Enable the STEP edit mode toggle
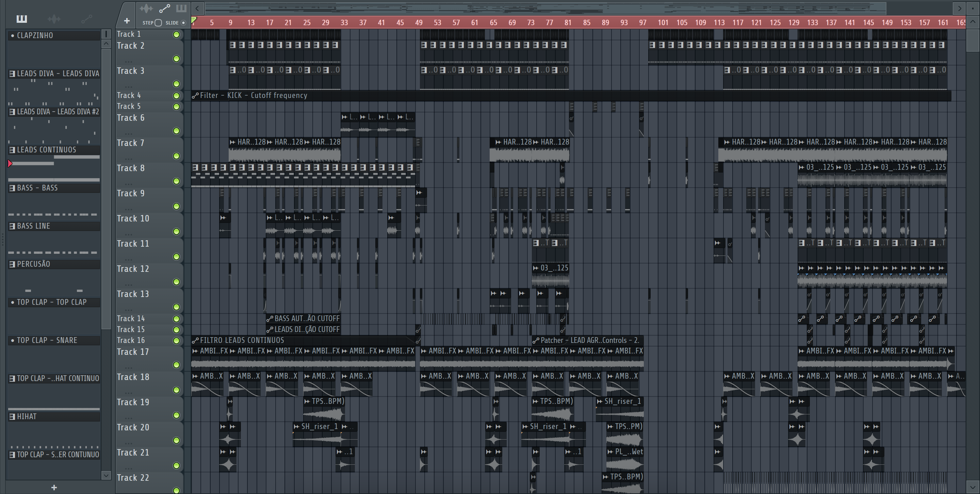 [158, 22]
